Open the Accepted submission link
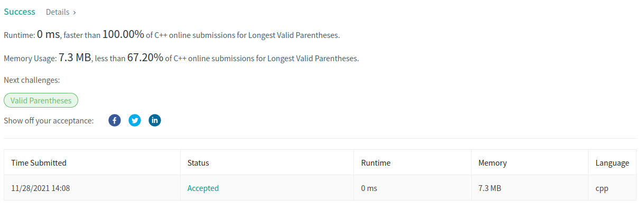This screenshot has height=220, width=644. coord(203,188)
